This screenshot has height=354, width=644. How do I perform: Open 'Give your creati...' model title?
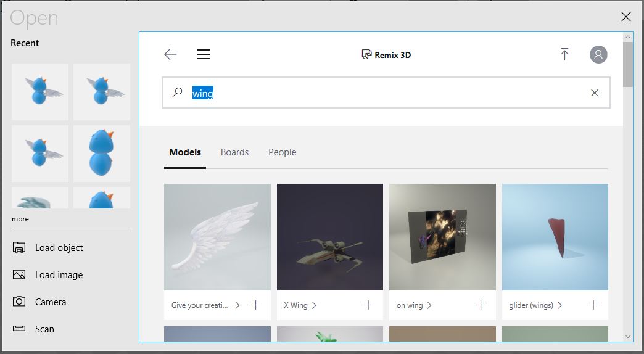pos(200,305)
